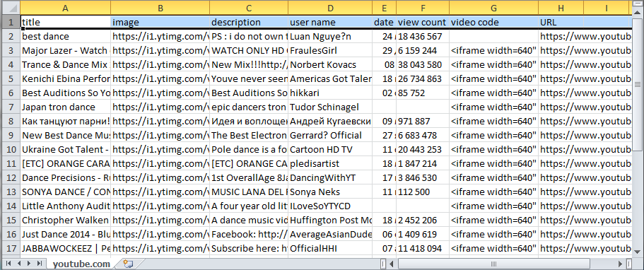This screenshot has width=644, height=270.
Task: Select the 'DancingWithYT' user cell
Action: 330,178
